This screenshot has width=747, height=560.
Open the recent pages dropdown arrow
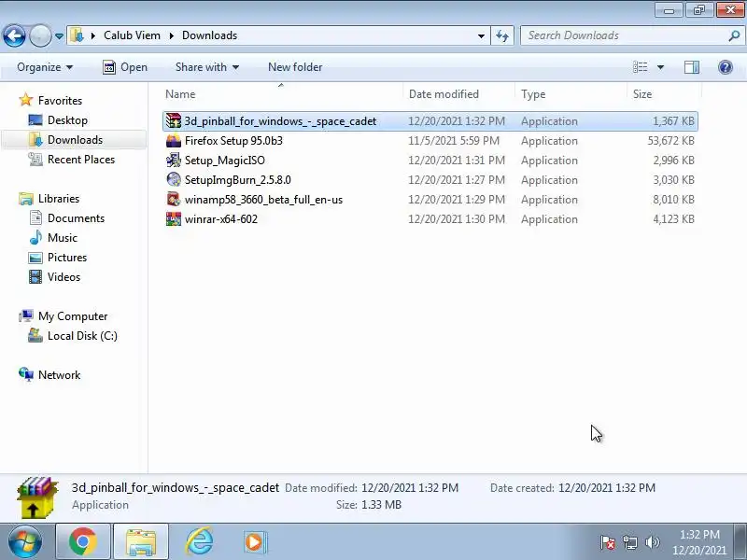tap(59, 36)
